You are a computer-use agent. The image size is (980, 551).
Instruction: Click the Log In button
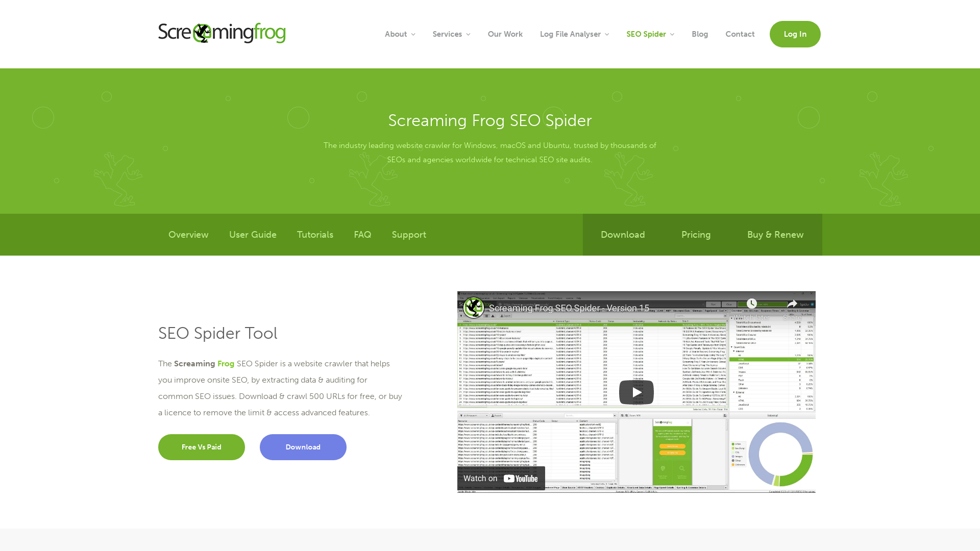pyautogui.click(x=795, y=34)
